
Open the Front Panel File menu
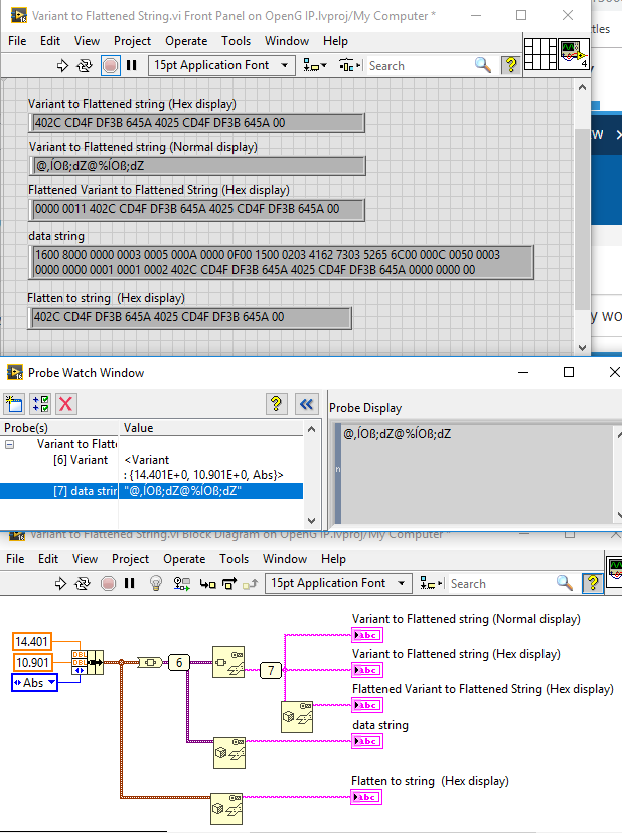(17, 41)
